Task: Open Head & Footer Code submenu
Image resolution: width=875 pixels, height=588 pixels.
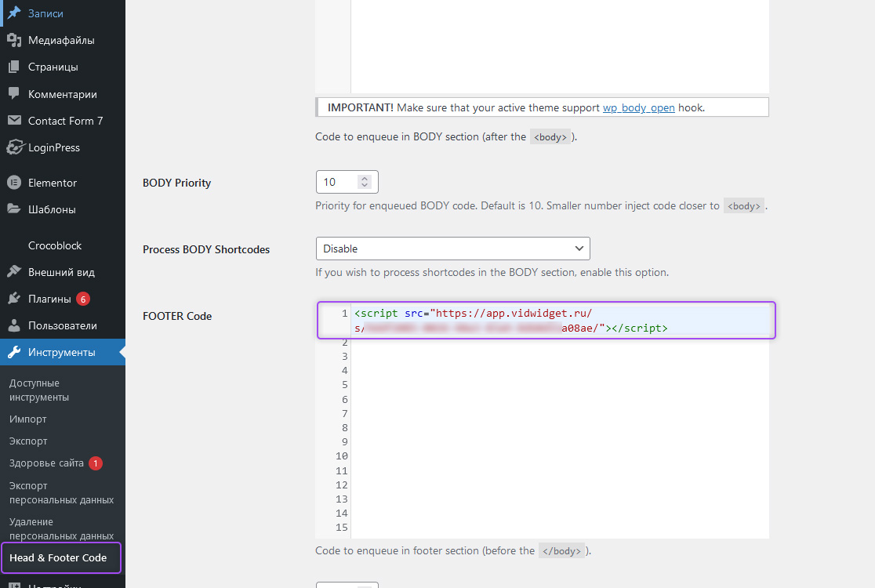Action: (x=58, y=558)
